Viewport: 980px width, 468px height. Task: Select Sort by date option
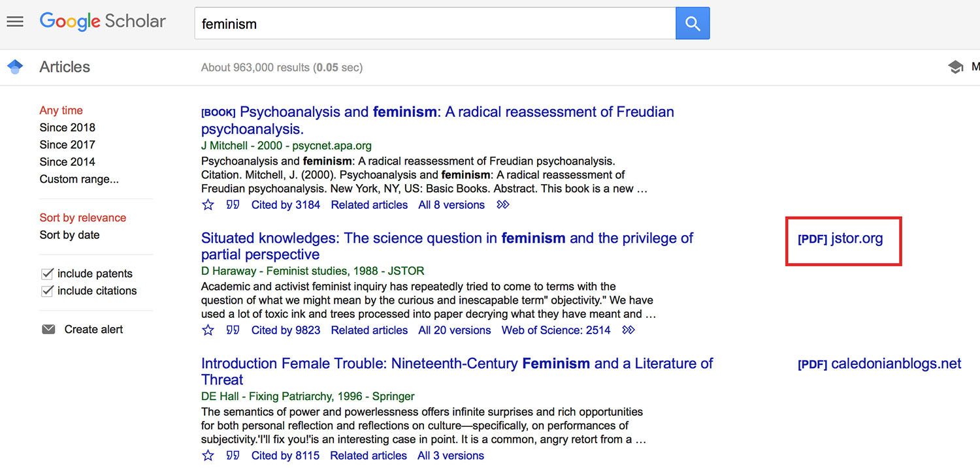pos(69,235)
